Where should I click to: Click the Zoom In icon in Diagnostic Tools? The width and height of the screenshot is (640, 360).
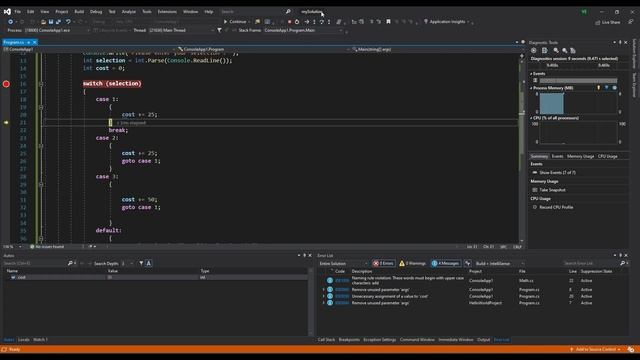[556, 50]
